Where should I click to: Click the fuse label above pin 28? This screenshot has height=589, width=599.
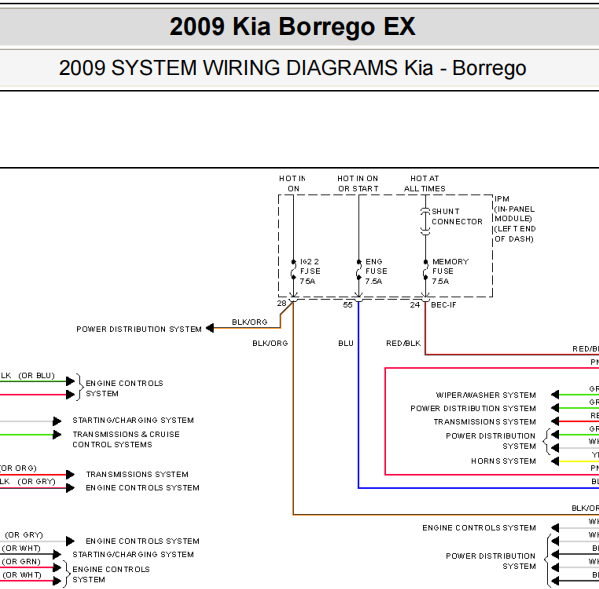[310, 271]
